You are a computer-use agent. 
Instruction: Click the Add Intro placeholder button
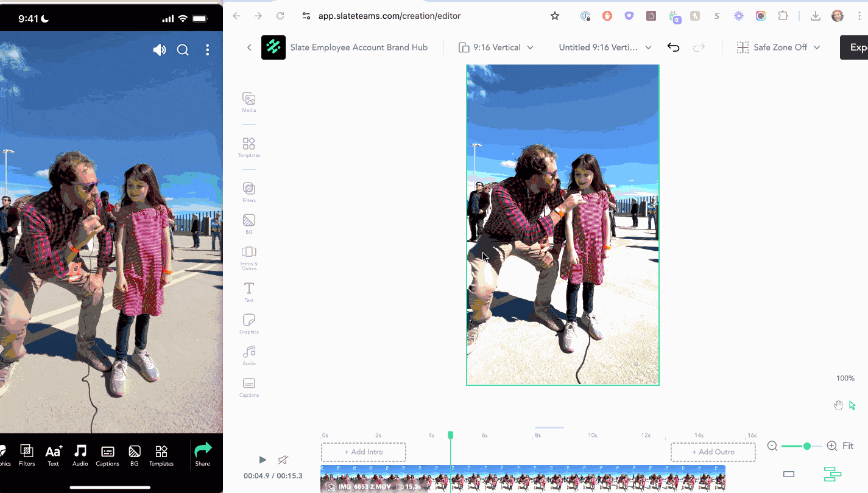364,452
